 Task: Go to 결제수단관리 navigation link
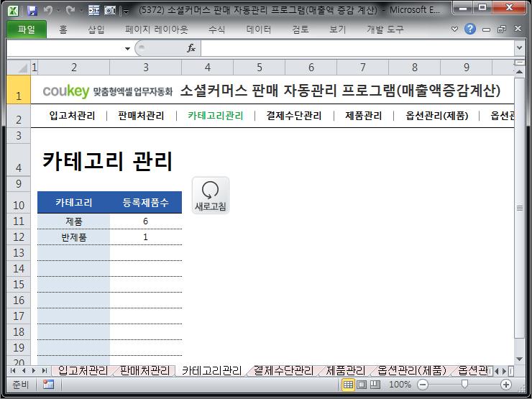point(294,116)
